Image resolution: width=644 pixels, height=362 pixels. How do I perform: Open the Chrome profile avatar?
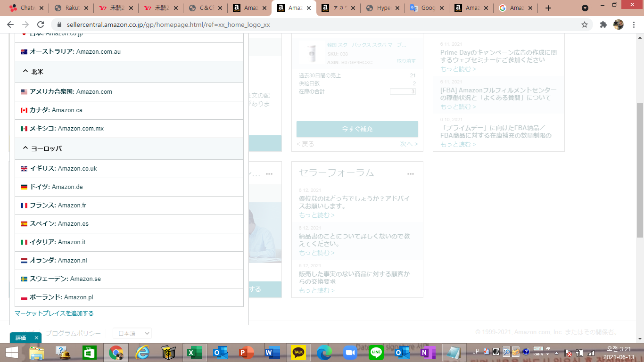tap(619, 25)
